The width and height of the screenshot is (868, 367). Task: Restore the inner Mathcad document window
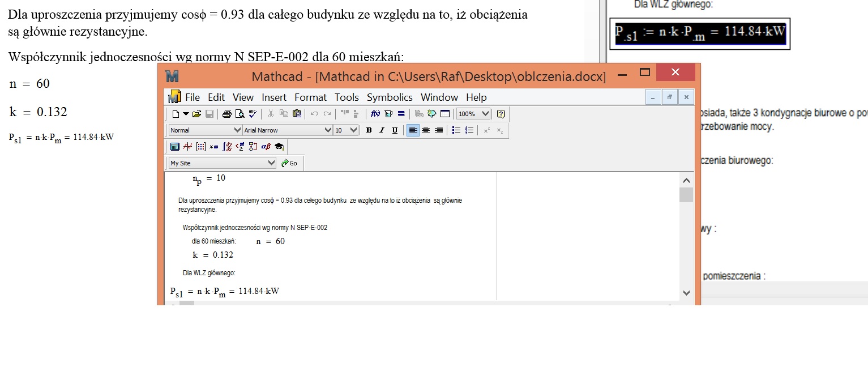point(669,97)
